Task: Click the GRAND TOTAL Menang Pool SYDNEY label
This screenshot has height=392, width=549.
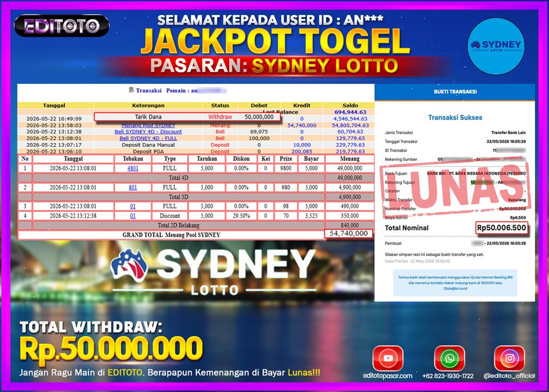Action: tap(171, 235)
